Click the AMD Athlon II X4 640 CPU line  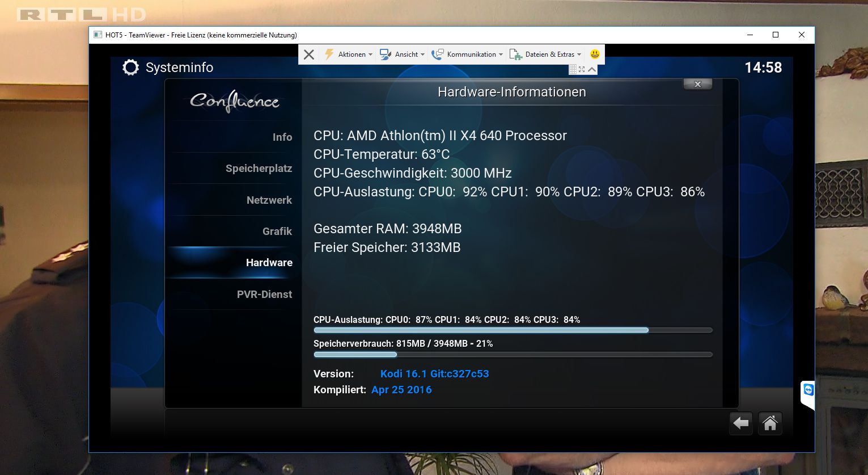[x=440, y=136]
